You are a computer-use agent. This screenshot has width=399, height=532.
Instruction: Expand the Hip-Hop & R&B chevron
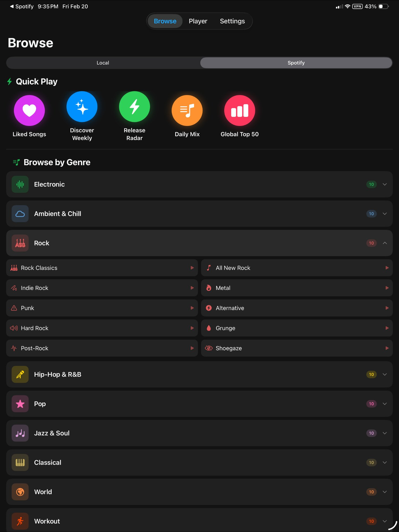point(385,374)
